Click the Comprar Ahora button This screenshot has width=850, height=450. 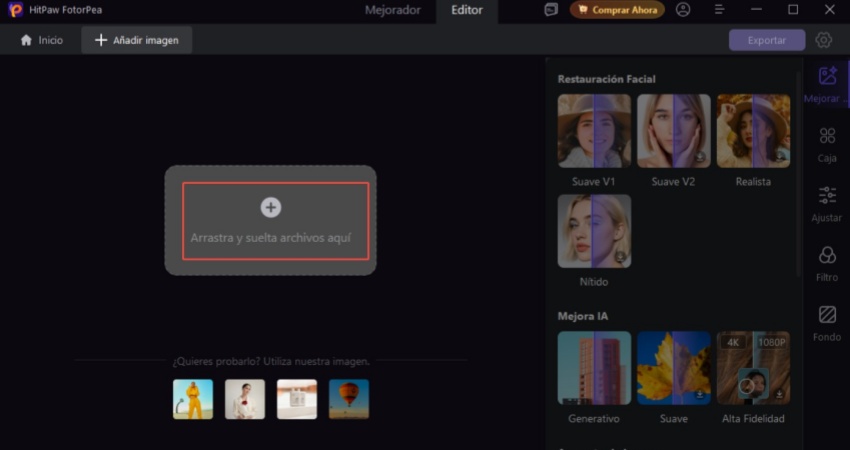point(617,10)
